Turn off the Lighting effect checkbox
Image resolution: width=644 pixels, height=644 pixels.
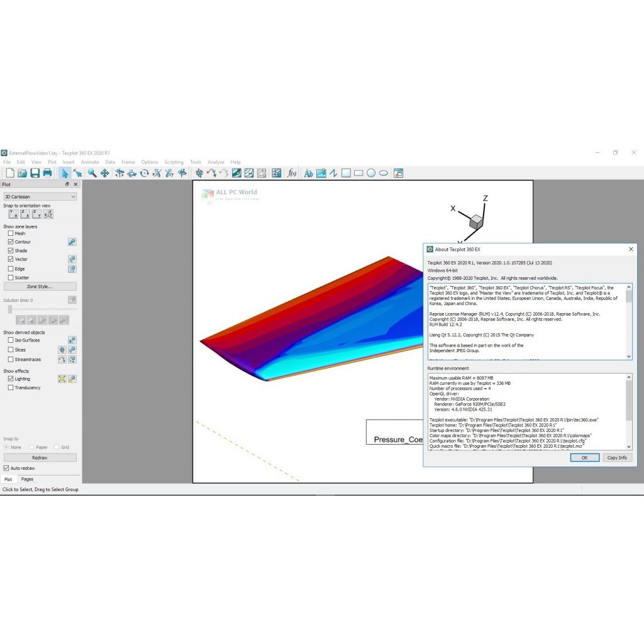pos(11,379)
